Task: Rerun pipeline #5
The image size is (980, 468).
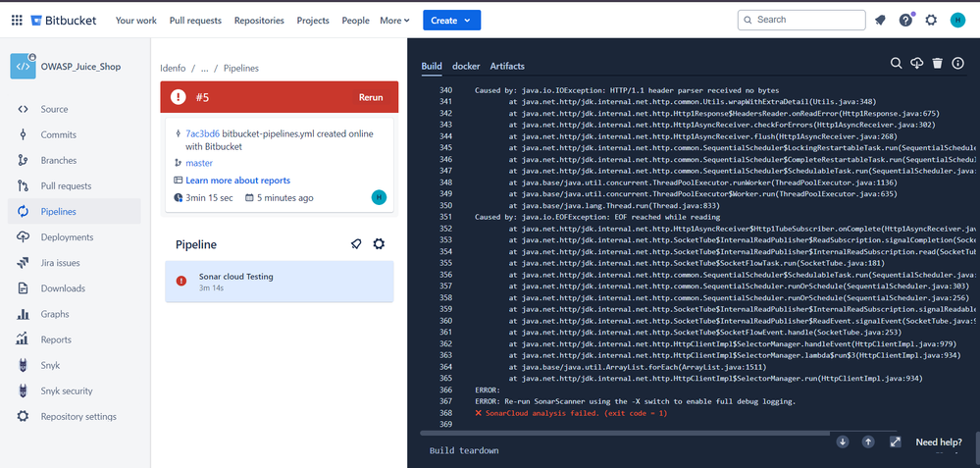Action: (371, 97)
